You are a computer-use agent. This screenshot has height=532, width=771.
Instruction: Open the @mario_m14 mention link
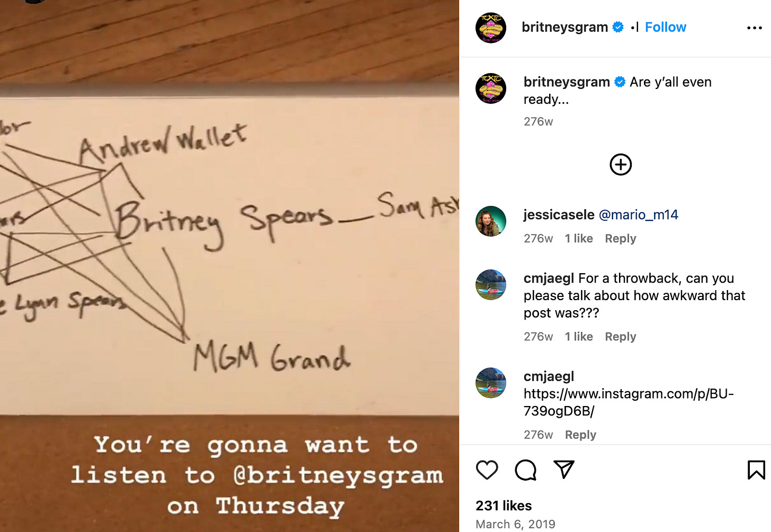pos(638,214)
